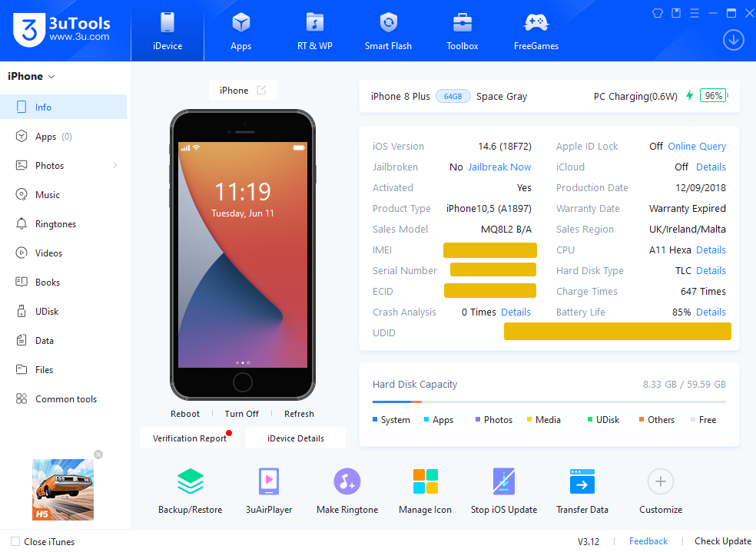
Task: Open the Verification Report
Action: [x=190, y=438]
